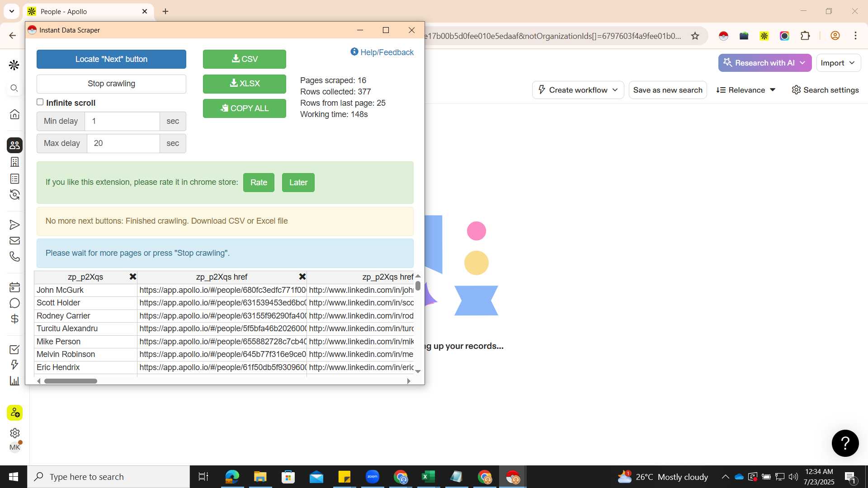Open the Relevance sort dropdown
868x488 pixels.
pyautogui.click(x=746, y=90)
